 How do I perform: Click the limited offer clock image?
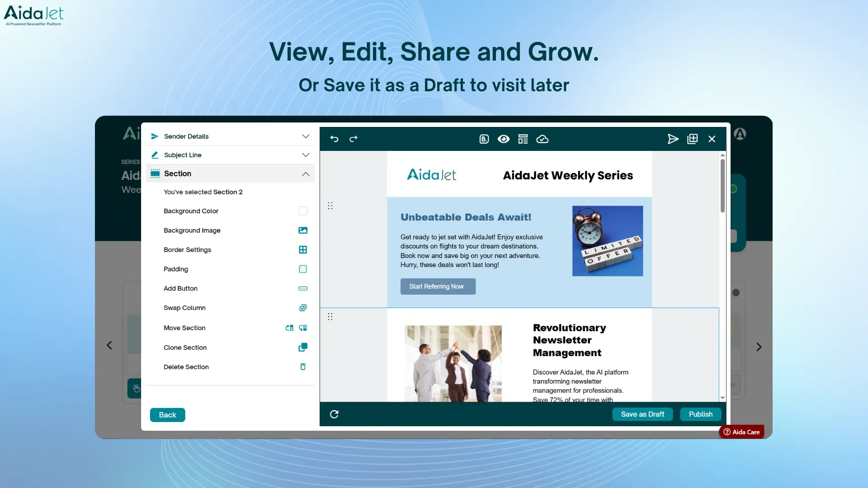click(x=608, y=241)
